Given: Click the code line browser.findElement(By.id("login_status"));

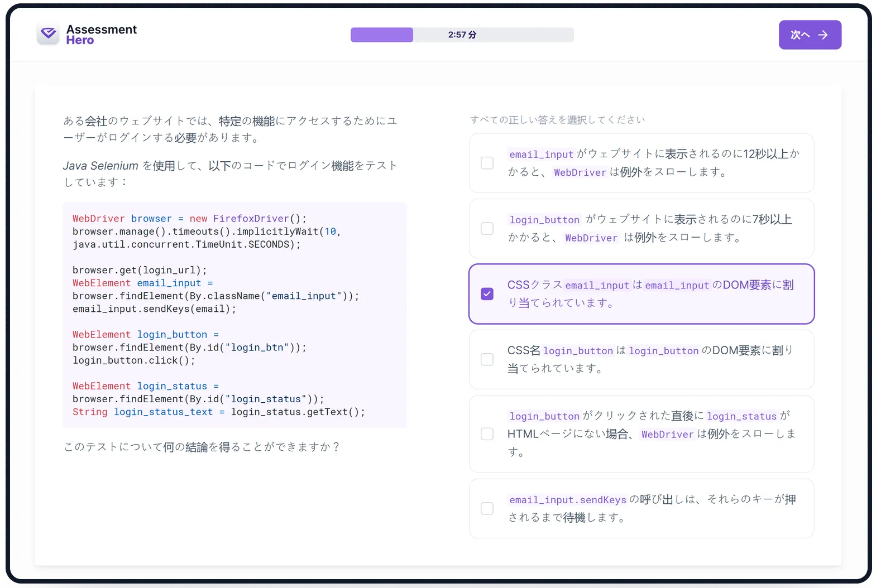Looking at the screenshot, I should [x=198, y=399].
